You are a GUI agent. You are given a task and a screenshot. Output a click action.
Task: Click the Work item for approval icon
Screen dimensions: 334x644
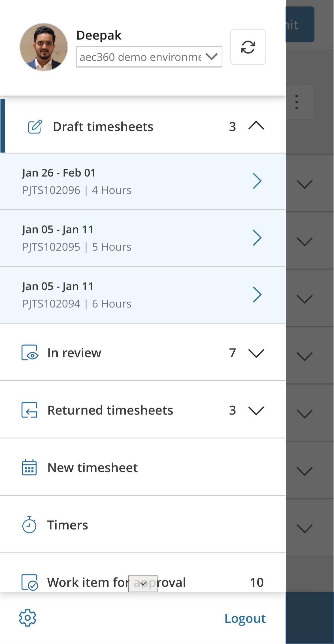(x=30, y=582)
